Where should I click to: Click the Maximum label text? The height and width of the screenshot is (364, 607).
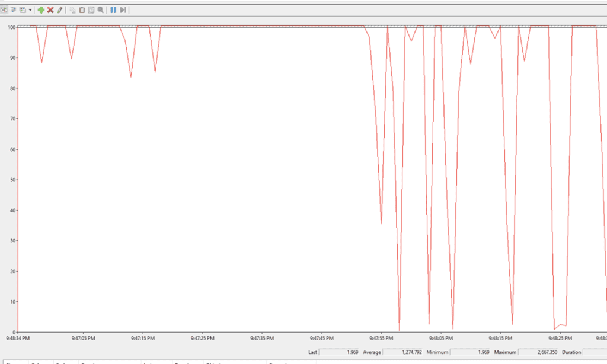[x=505, y=352]
